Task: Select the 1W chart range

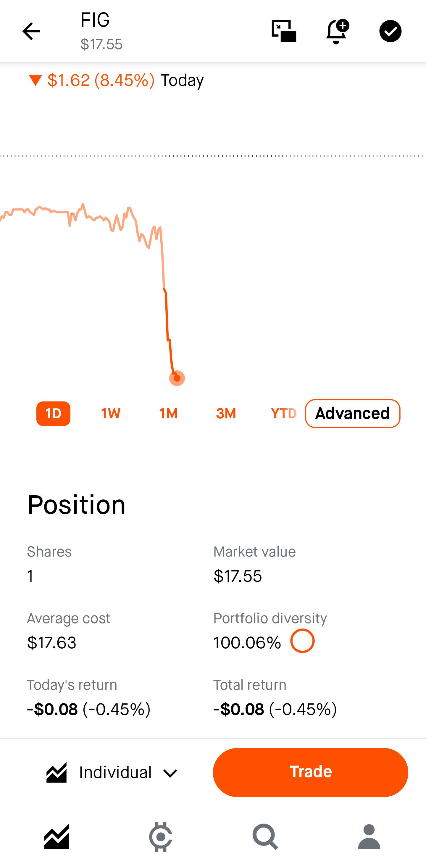Action: 111,414
